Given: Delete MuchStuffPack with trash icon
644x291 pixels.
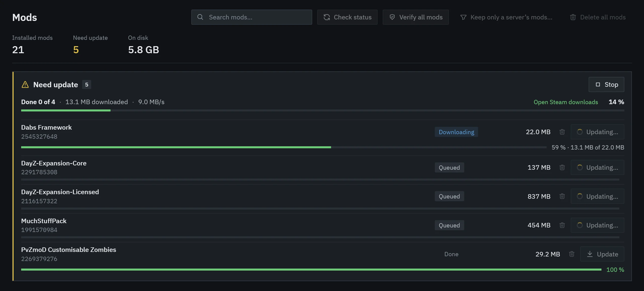Looking at the screenshot, I should 562,225.
